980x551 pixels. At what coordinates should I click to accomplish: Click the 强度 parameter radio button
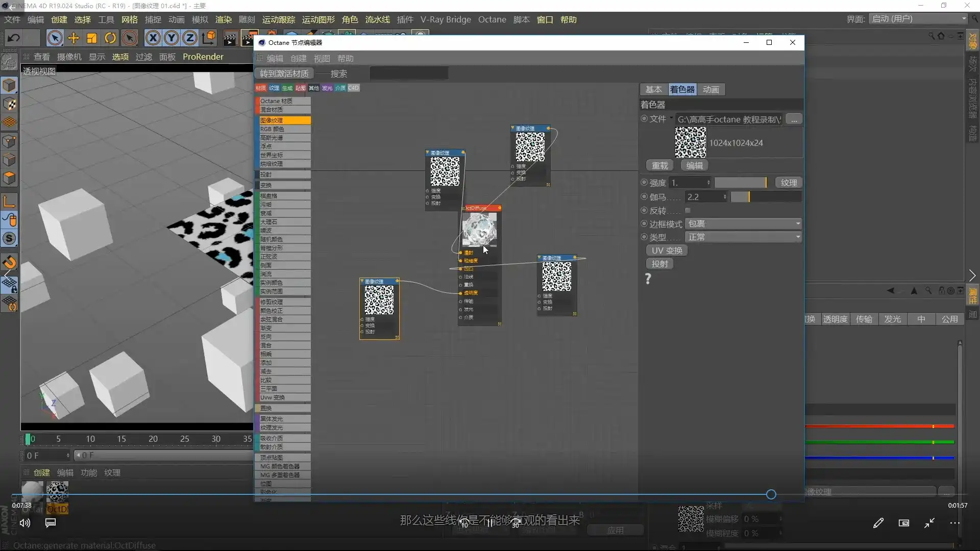644,182
